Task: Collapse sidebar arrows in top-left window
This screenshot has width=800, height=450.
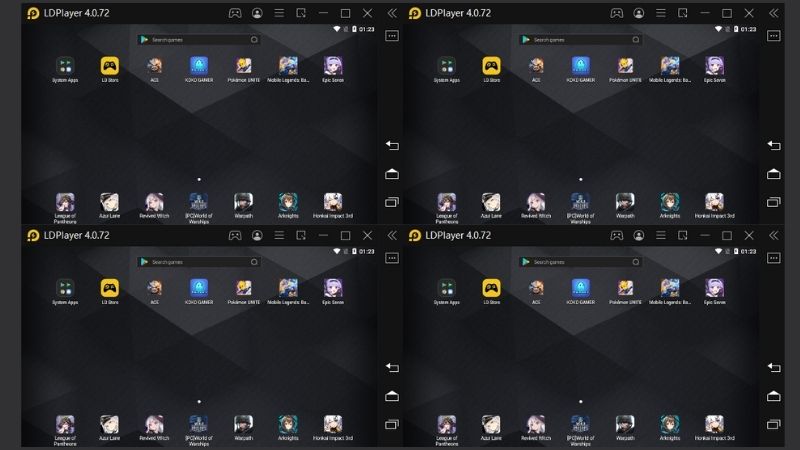Action: coord(392,13)
